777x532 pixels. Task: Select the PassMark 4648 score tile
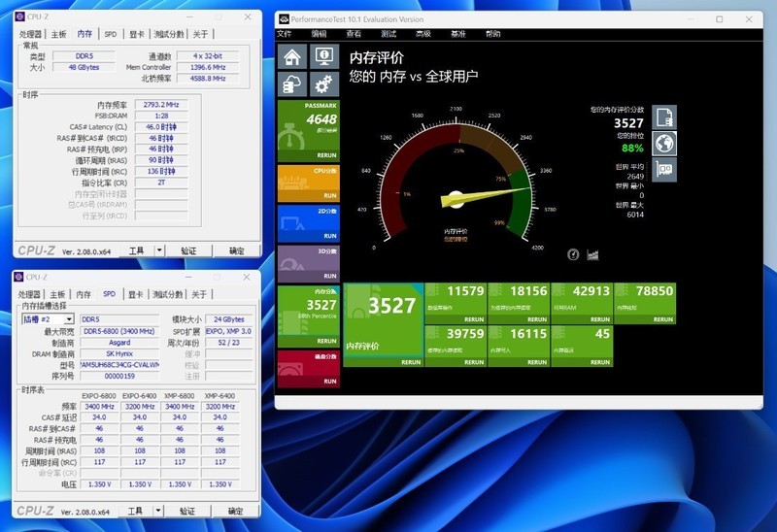tap(308, 131)
